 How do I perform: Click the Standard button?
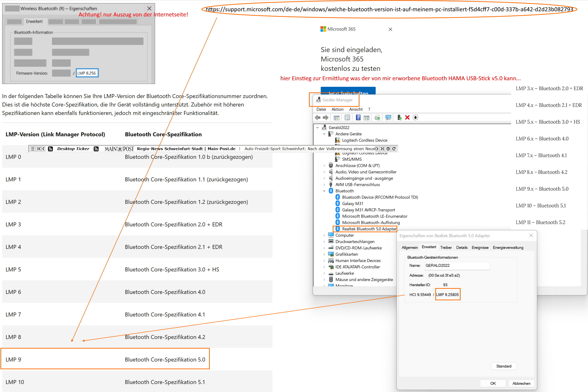[x=504, y=366]
